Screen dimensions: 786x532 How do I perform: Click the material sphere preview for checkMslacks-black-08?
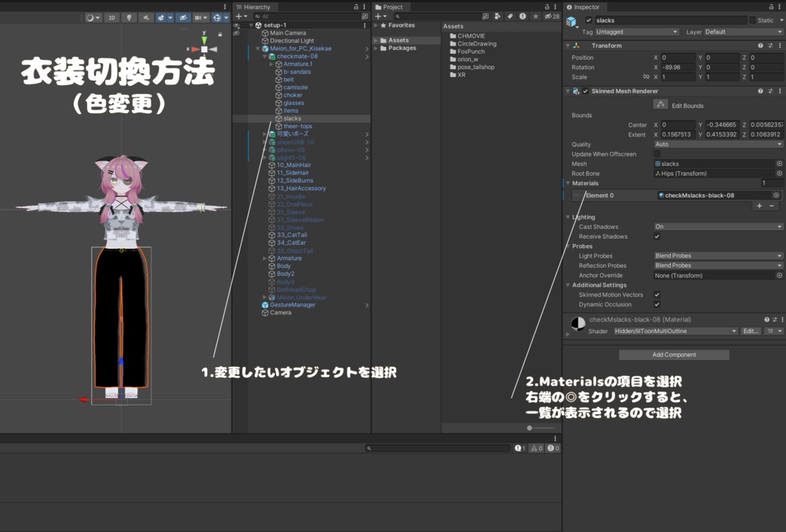click(577, 323)
